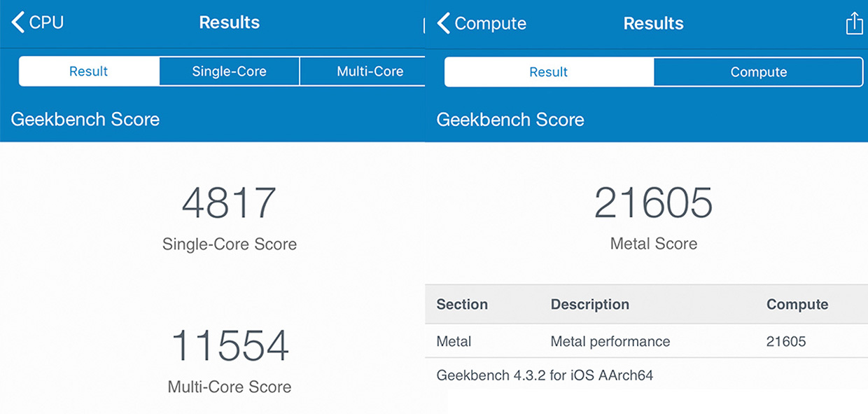The height and width of the screenshot is (414, 868).
Task: Click the 21605 value in table row
Action: pos(786,342)
